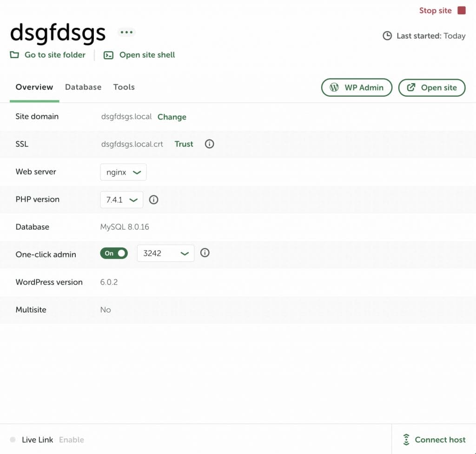Click the Site domain label

[x=37, y=117]
